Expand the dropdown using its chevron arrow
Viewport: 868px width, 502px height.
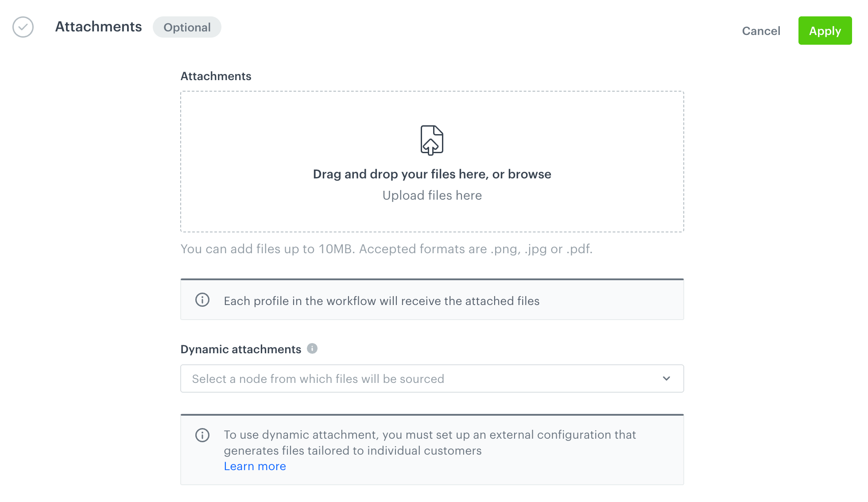(x=666, y=378)
